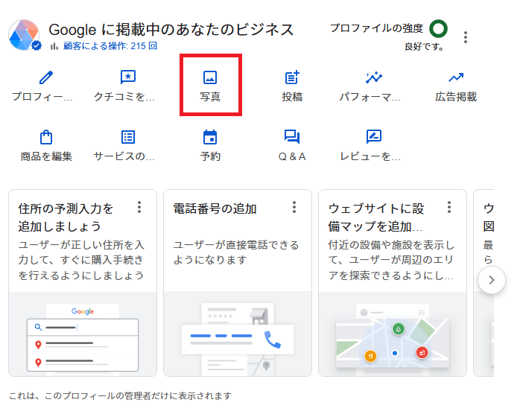Open the クチコミ reviews icon
The image size is (523, 420).
(128, 77)
